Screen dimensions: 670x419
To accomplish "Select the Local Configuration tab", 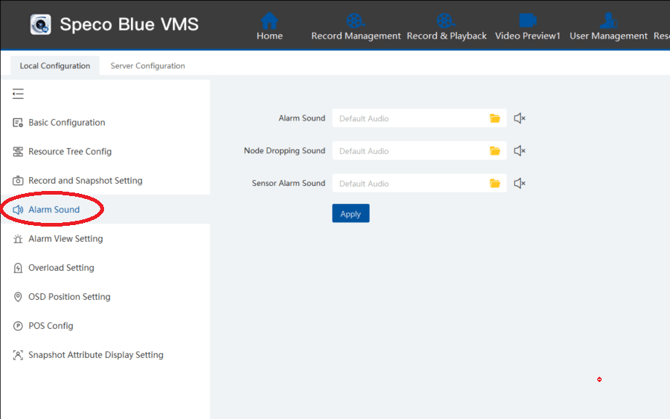I will [x=55, y=66].
